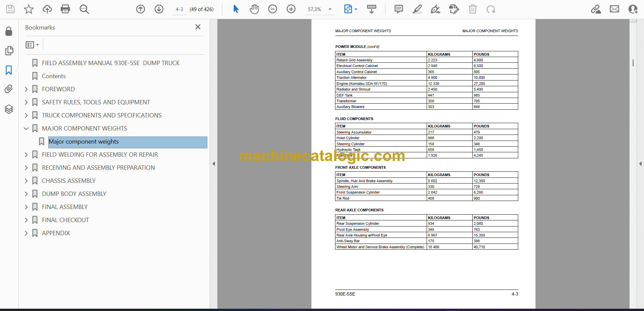The width and height of the screenshot is (644, 311).
Task: Expand the FOREWORD bookmark
Action: tap(26, 89)
